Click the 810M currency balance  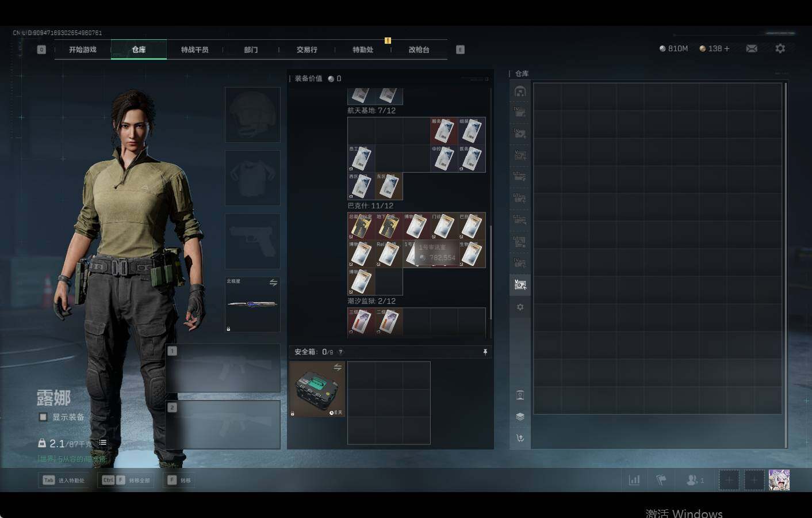pos(673,48)
